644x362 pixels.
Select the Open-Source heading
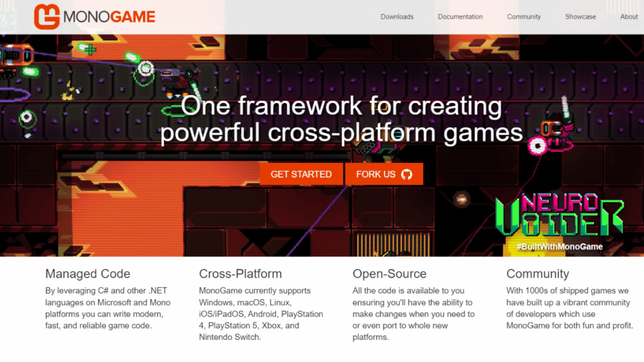click(389, 274)
